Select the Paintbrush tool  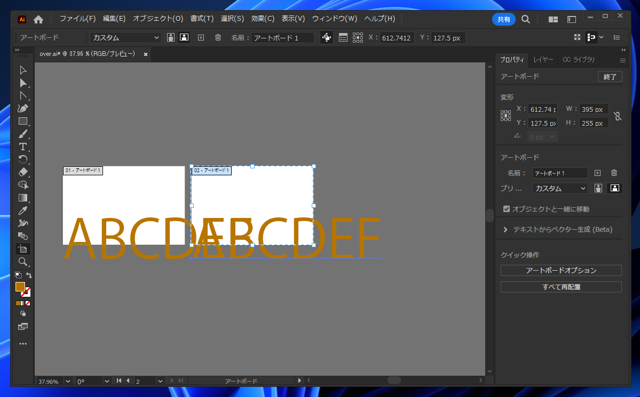(23, 134)
